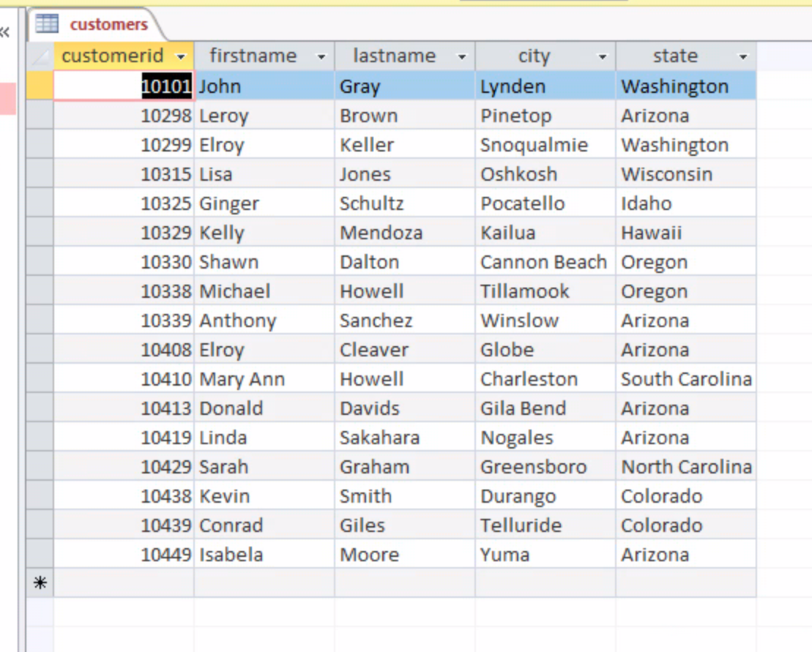The height and width of the screenshot is (652, 812).
Task: Select the firstname column header
Action: click(264, 56)
